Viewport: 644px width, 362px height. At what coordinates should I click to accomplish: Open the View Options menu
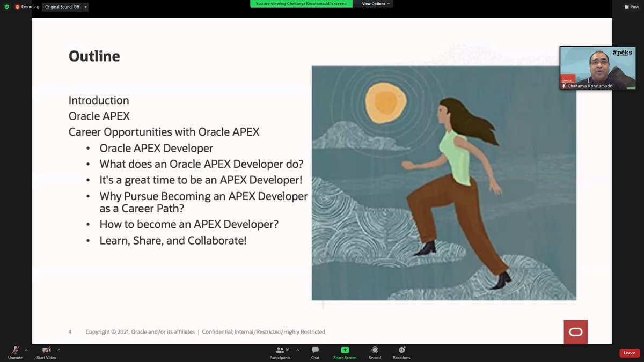pos(376,4)
